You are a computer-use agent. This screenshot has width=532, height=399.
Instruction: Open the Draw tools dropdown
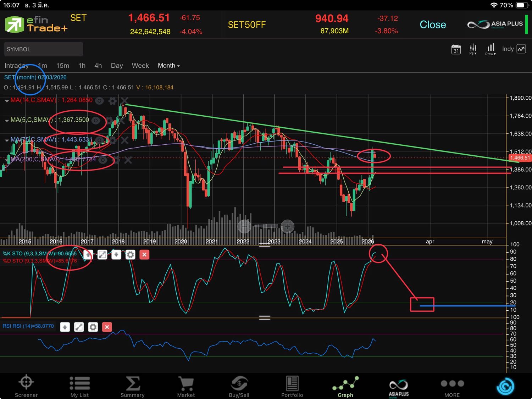click(x=491, y=49)
